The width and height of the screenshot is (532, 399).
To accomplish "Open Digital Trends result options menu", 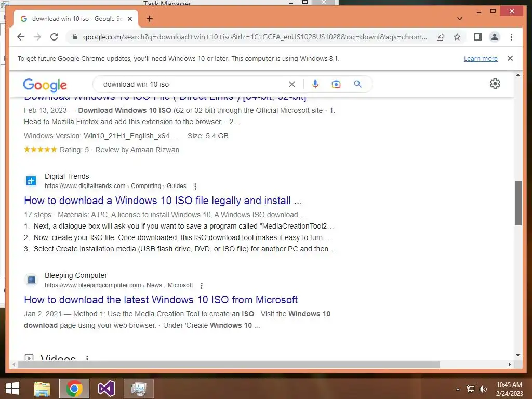I will 195,187.
